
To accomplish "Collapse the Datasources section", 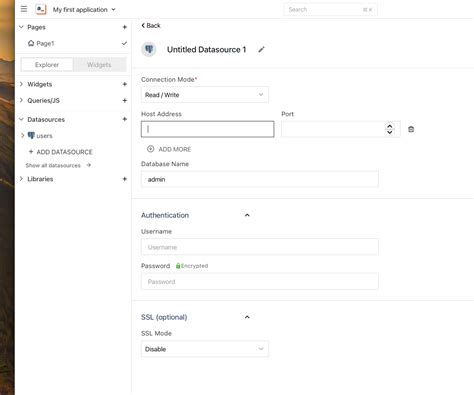I will tap(21, 119).
